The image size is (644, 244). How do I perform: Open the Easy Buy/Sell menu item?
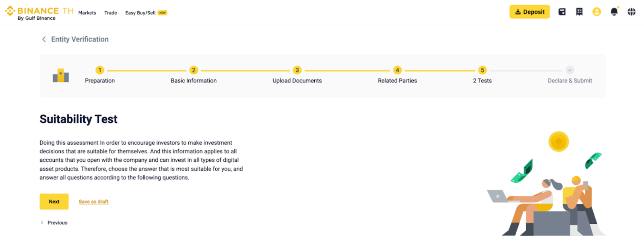(x=140, y=13)
